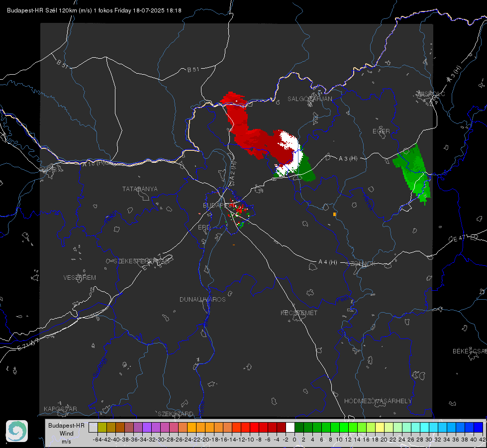Click the TATABANYA city label

point(140,189)
